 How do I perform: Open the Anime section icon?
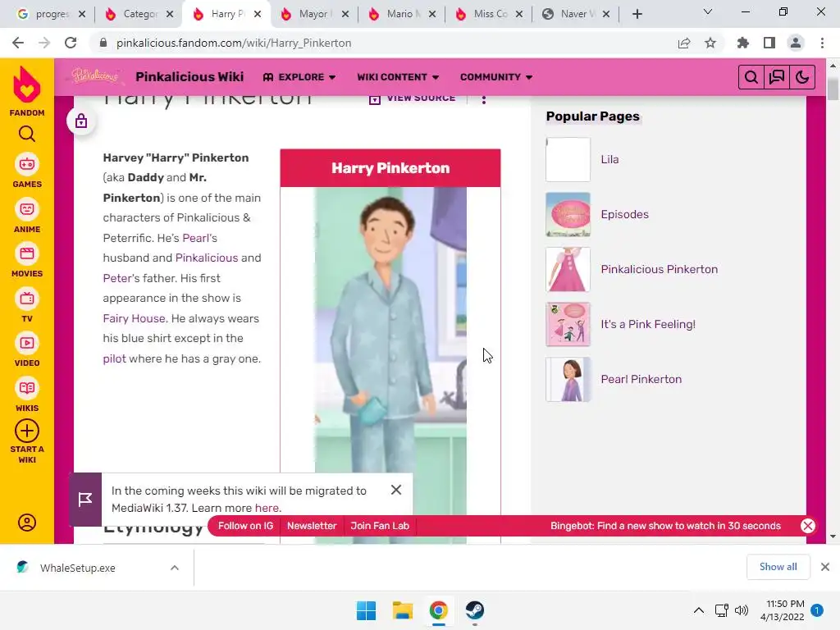pyautogui.click(x=27, y=209)
